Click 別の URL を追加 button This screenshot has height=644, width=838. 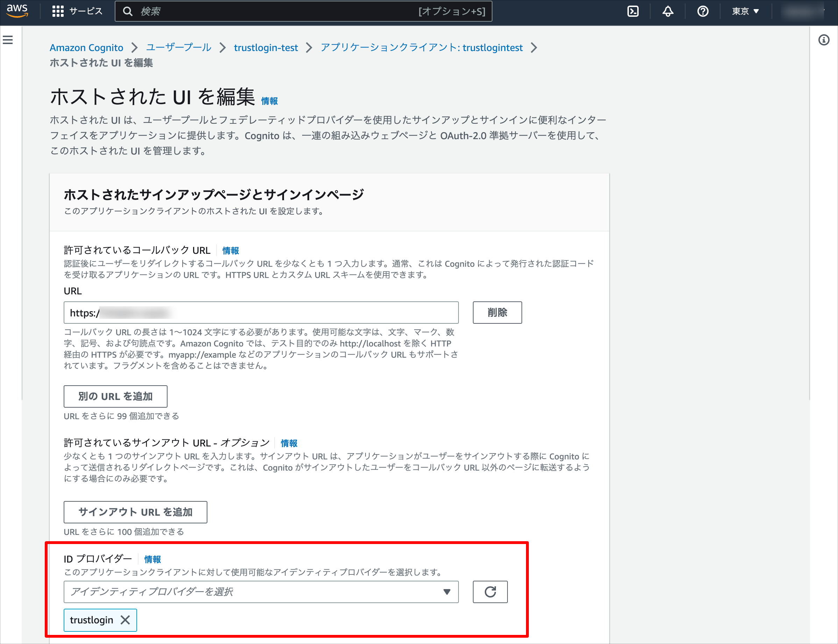(115, 396)
